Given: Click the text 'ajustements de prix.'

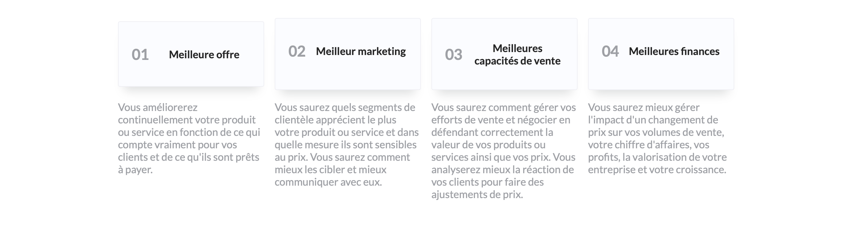Looking at the screenshot, I should click(x=477, y=195).
